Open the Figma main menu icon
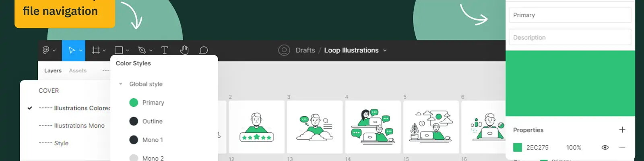 [x=46, y=50]
